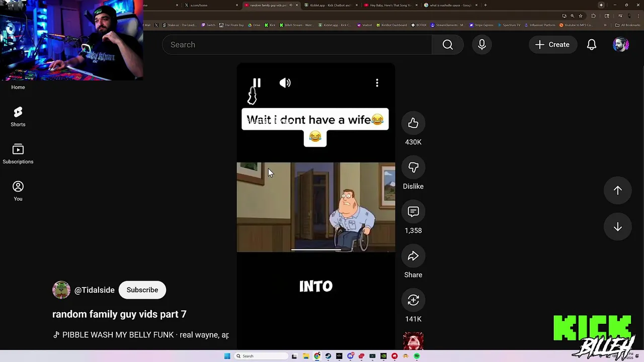Click the Windows taskbar Search box
The width and height of the screenshot is (644, 362).
[x=260, y=356]
